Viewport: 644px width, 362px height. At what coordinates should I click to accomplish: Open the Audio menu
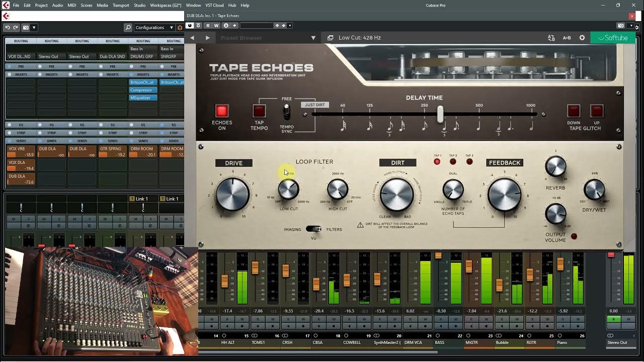pyautogui.click(x=57, y=5)
